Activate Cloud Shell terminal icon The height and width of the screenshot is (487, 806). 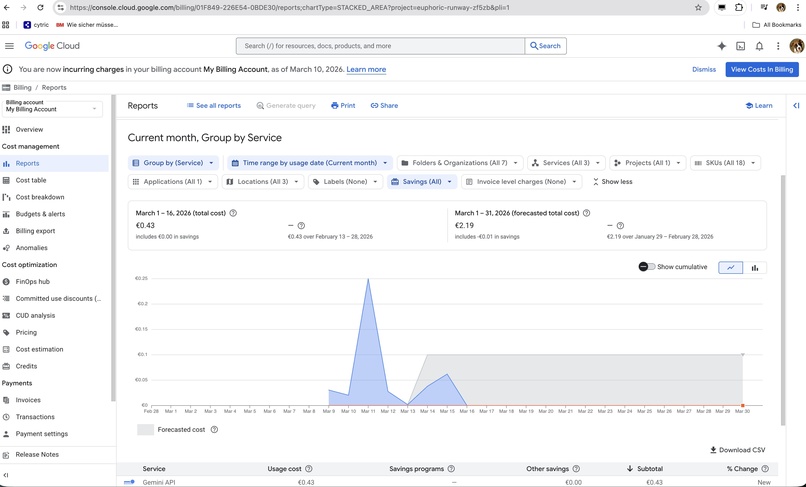coord(741,46)
